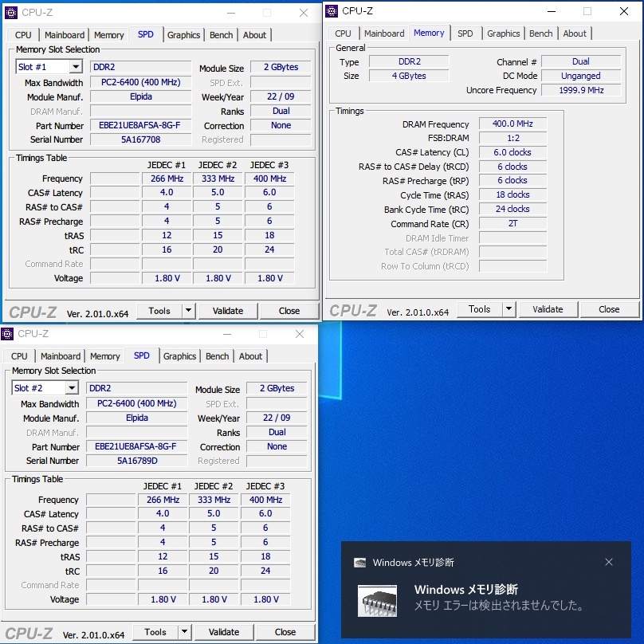644x644 pixels.
Task: Open Graphics tab in Memory window
Action: [x=504, y=33]
